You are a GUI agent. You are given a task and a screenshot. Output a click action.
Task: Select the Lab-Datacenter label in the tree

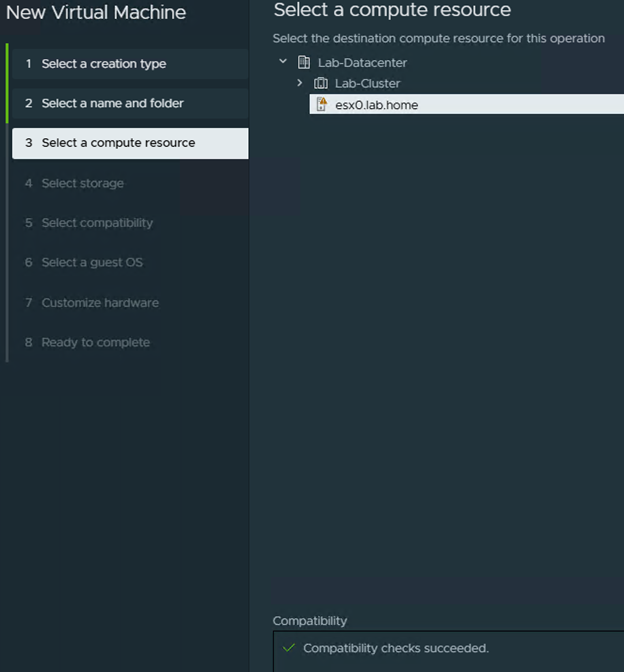pos(362,63)
